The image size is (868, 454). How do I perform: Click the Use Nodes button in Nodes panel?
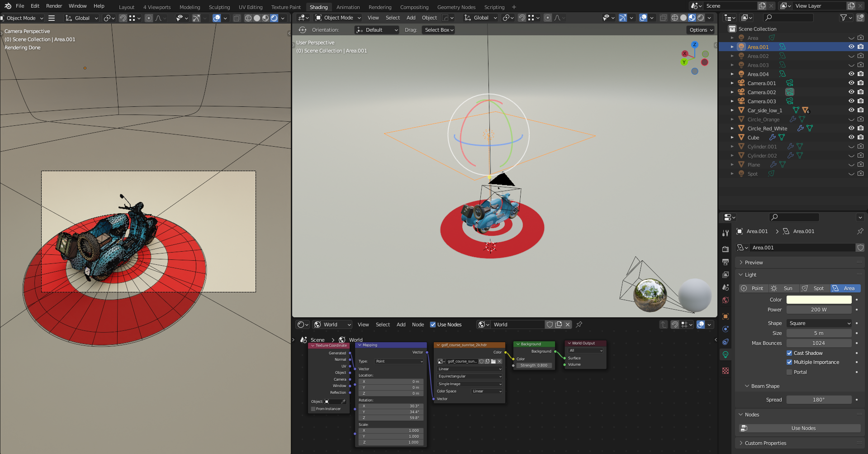coord(803,428)
